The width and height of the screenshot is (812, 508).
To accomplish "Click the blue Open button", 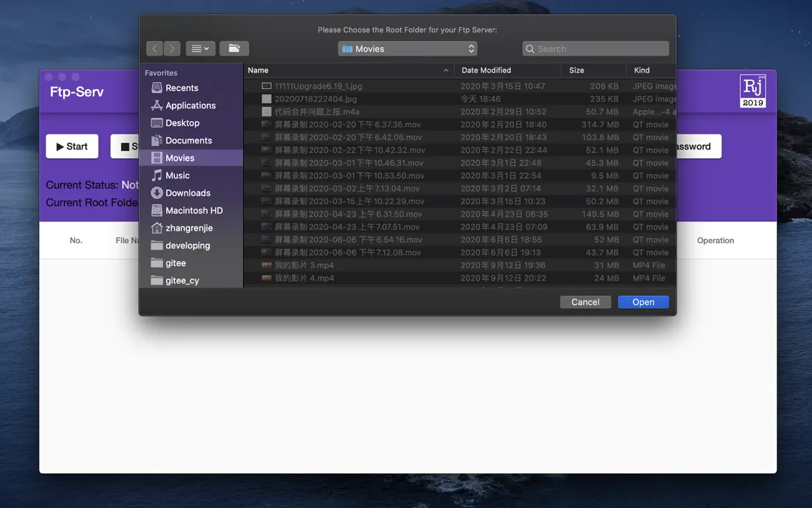I will click(643, 302).
